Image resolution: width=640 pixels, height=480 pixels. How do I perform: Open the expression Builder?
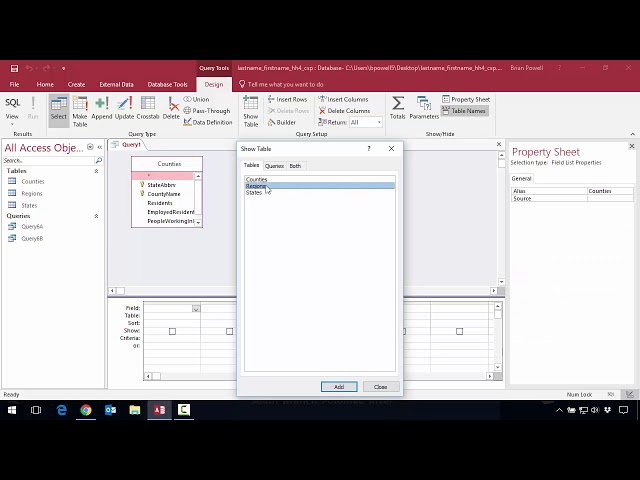tap(281, 122)
